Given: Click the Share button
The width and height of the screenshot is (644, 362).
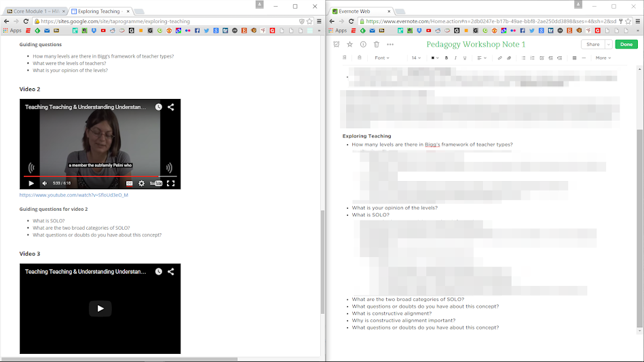Looking at the screenshot, I should 592,44.
